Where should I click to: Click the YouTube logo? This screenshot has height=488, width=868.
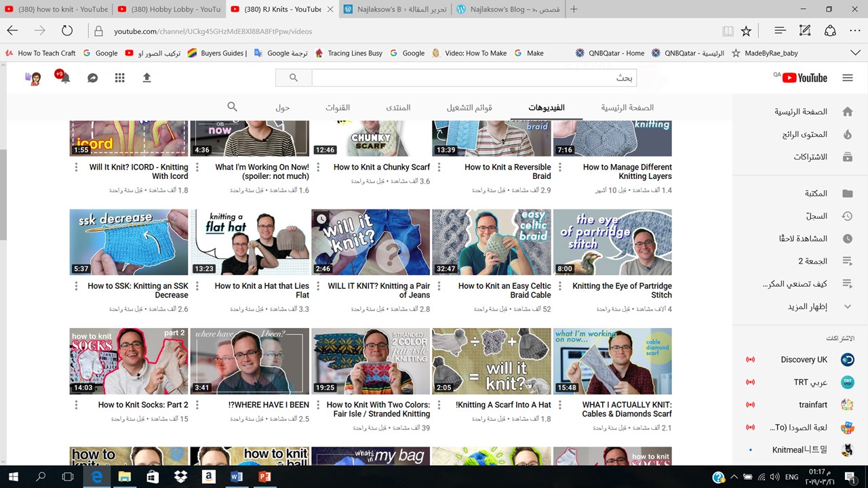[804, 78]
